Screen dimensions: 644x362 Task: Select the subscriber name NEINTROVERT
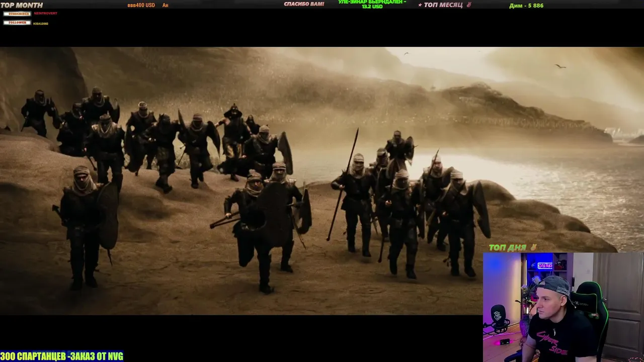pyautogui.click(x=45, y=14)
